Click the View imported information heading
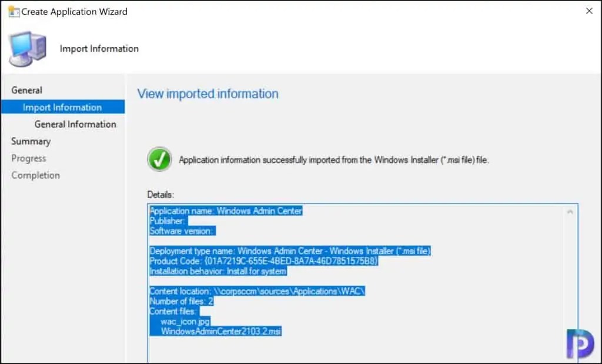This screenshot has height=364, width=602. pyautogui.click(x=208, y=93)
